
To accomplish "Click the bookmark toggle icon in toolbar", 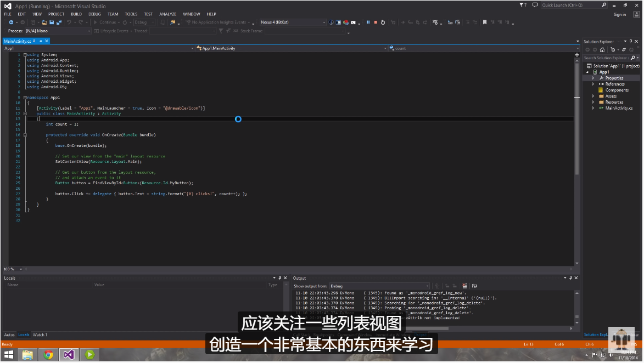I will tap(485, 22).
